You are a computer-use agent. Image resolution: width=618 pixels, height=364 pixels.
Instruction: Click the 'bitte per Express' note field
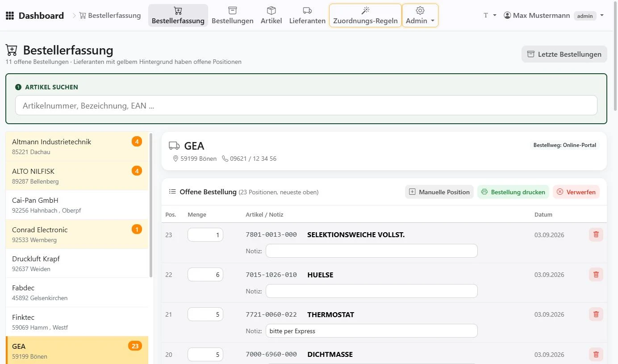[372, 331]
